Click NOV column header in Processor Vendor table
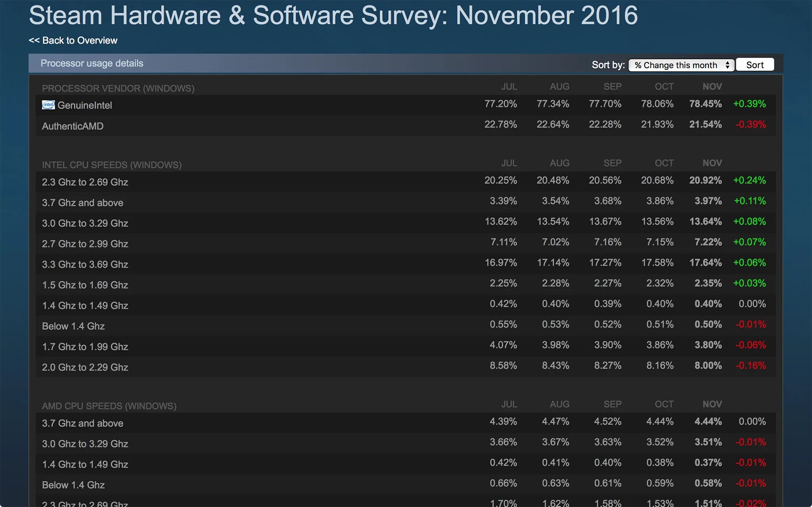812x507 pixels. [712, 87]
